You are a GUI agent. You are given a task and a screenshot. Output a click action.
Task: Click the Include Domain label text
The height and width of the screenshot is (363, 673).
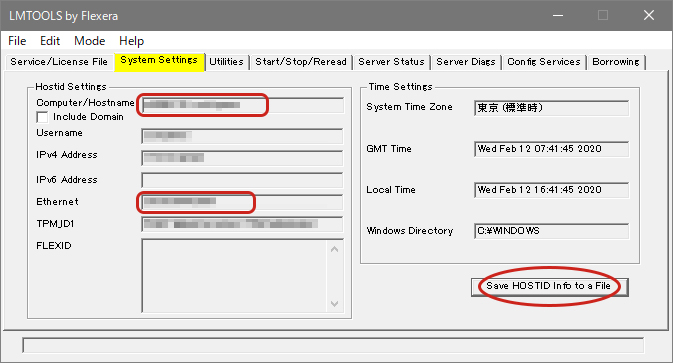pyautogui.click(x=88, y=117)
